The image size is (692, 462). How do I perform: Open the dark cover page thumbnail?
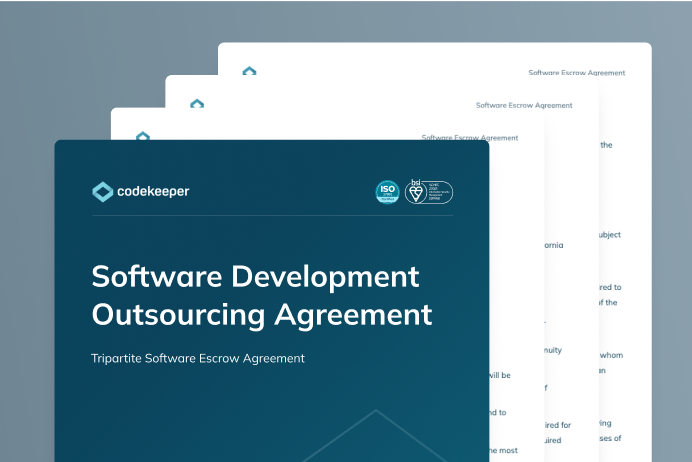pyautogui.click(x=271, y=301)
